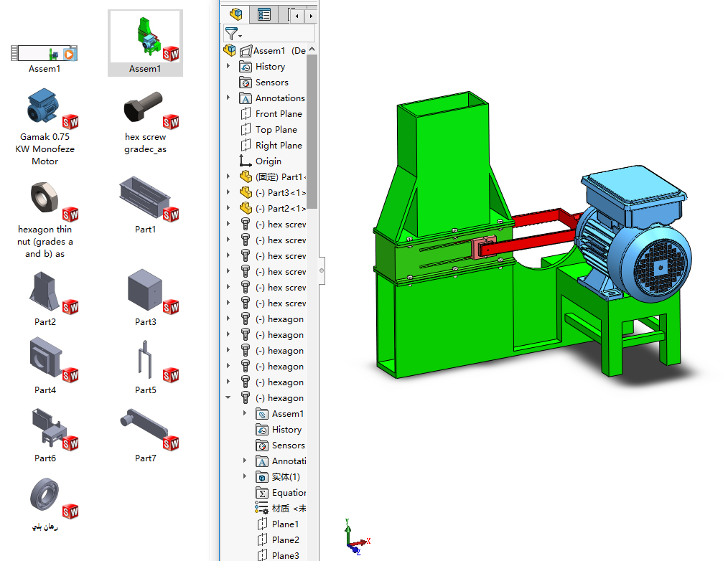Screen dimensions: 728x561
Task: Select the Front Plane icon
Action: coord(246,113)
